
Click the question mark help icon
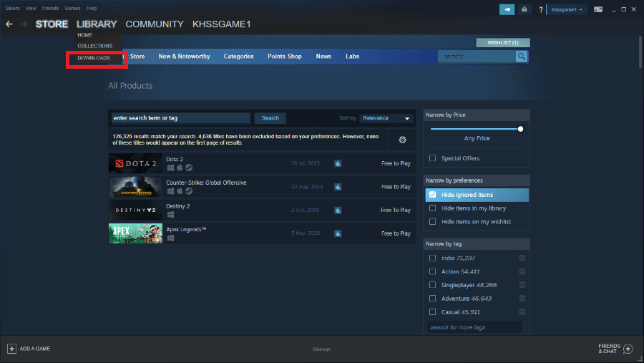point(540,9)
